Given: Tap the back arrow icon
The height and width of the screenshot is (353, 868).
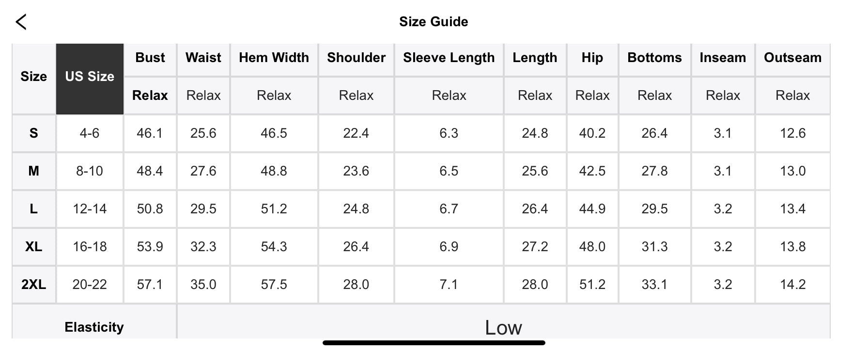Looking at the screenshot, I should pos(21,22).
